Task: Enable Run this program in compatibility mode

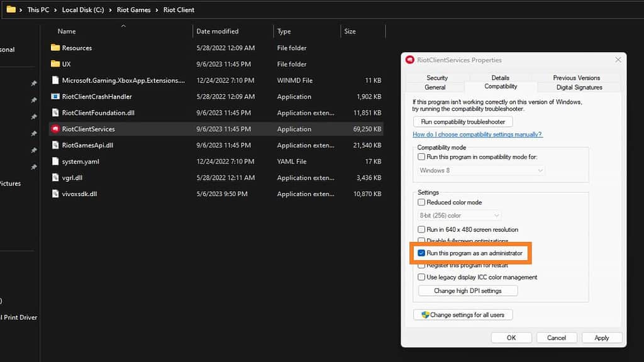Action: tap(421, 156)
